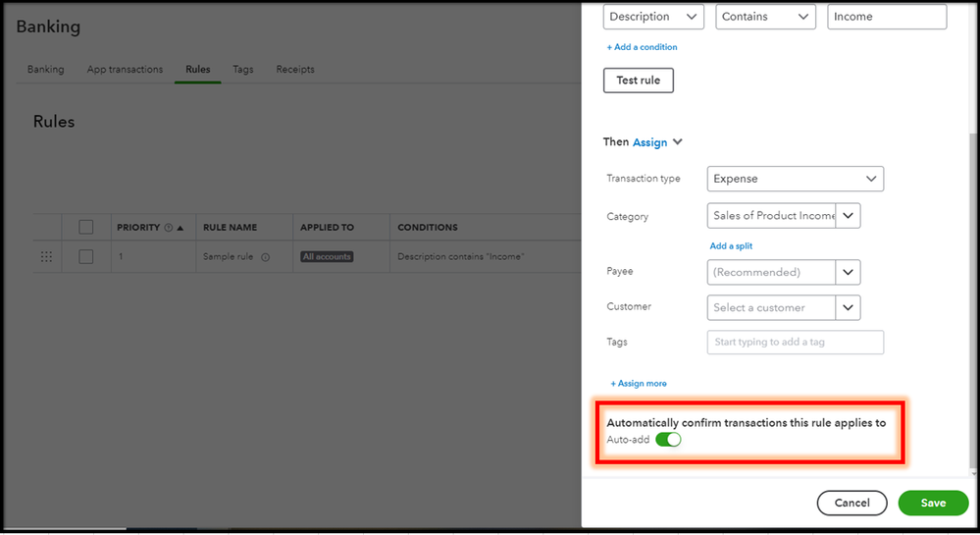
Task: Click the drag handle for Sample rule
Action: click(46, 257)
